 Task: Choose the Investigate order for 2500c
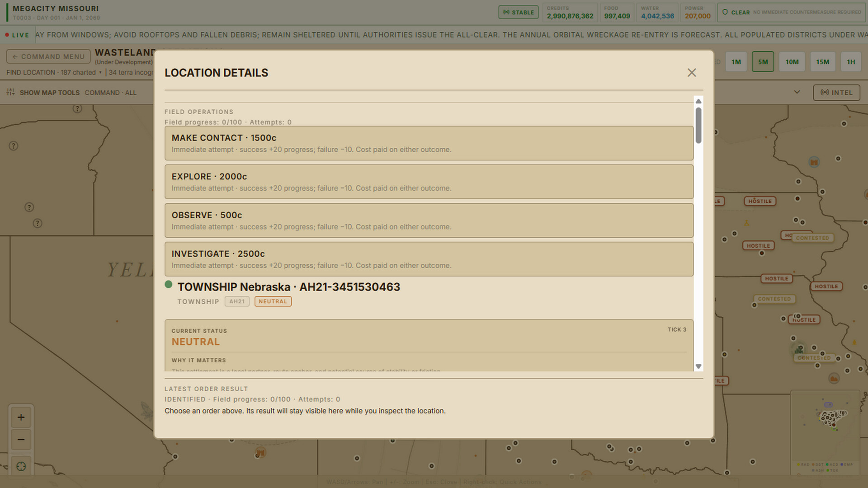pyautogui.click(x=429, y=259)
